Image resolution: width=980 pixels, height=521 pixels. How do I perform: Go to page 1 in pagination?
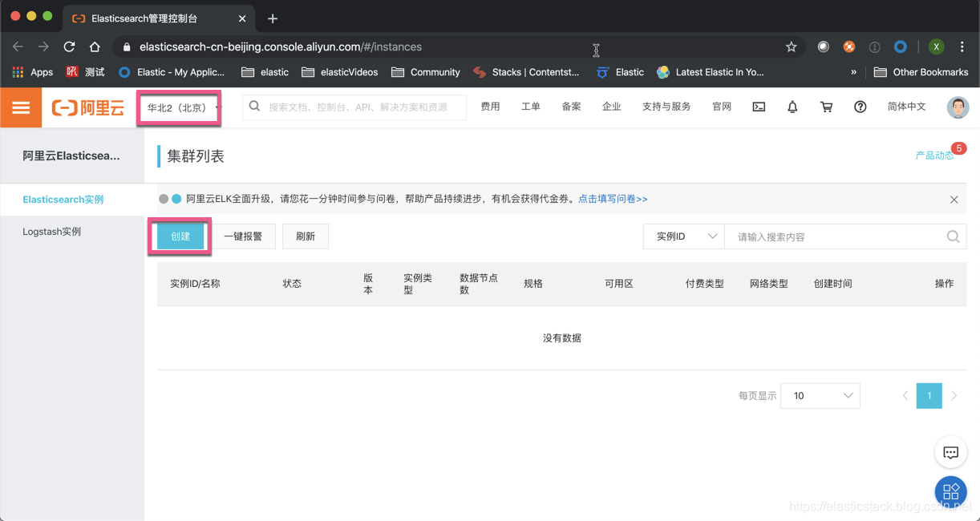(929, 396)
